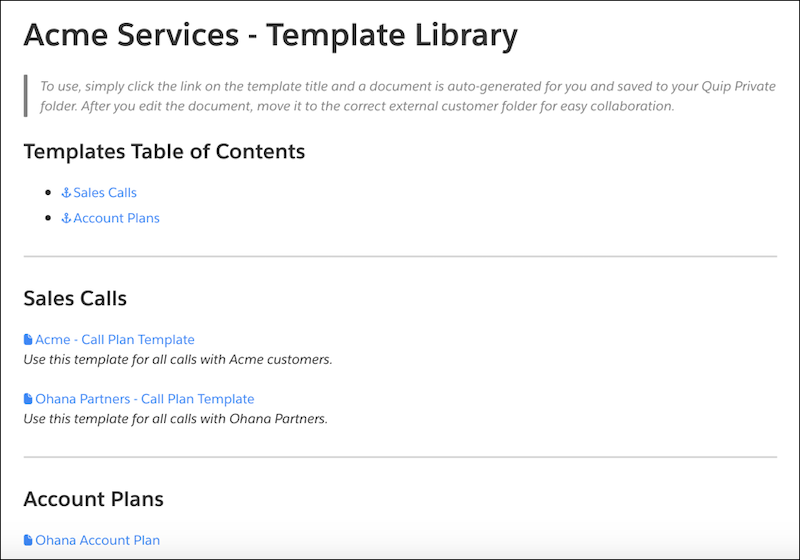The height and width of the screenshot is (560, 800).
Task: Click document icon beside Ohana Partners Call Plan
Action: pyautogui.click(x=28, y=399)
